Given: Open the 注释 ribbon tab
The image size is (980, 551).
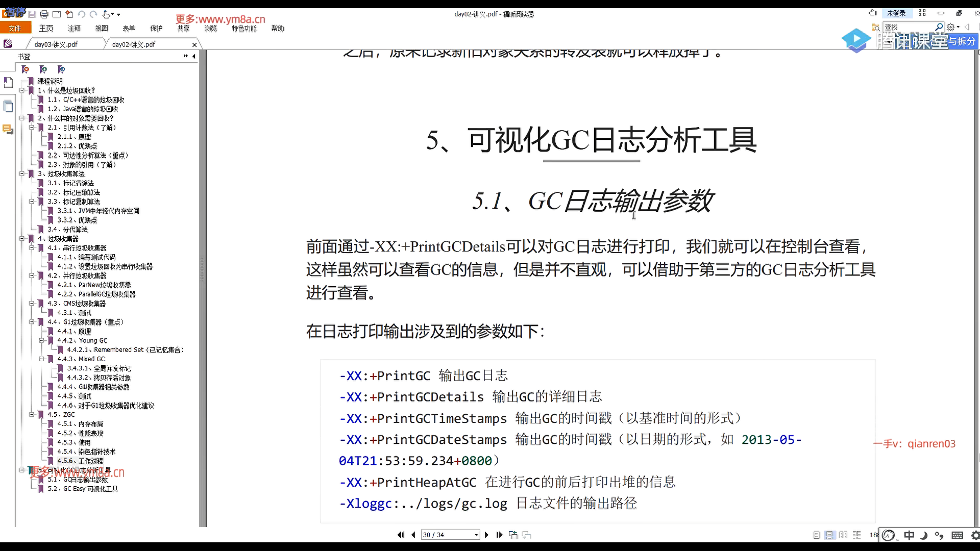Looking at the screenshot, I should click(74, 29).
